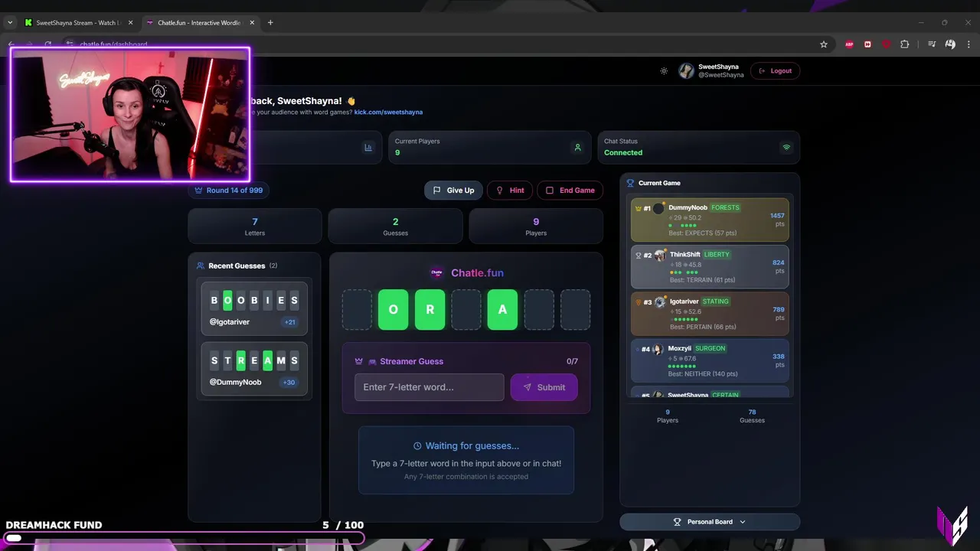
Task: Open the kick.com/sweetshayna link
Action: tap(388, 112)
